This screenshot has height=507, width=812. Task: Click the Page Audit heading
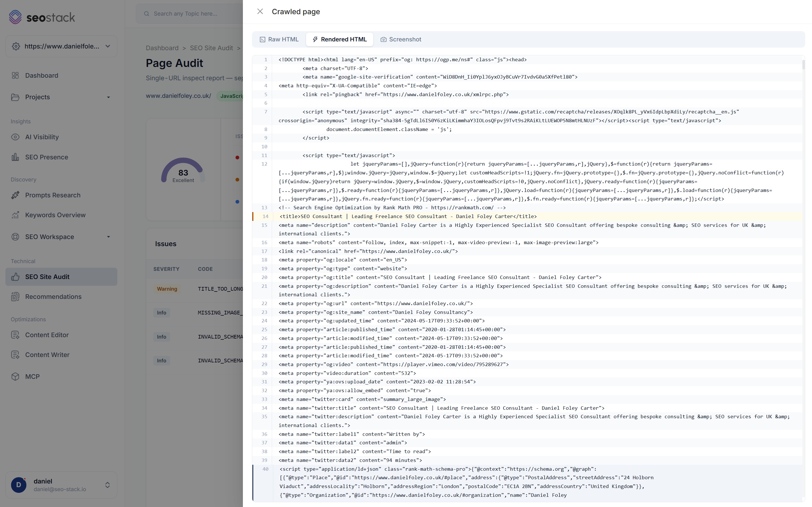[174, 64]
